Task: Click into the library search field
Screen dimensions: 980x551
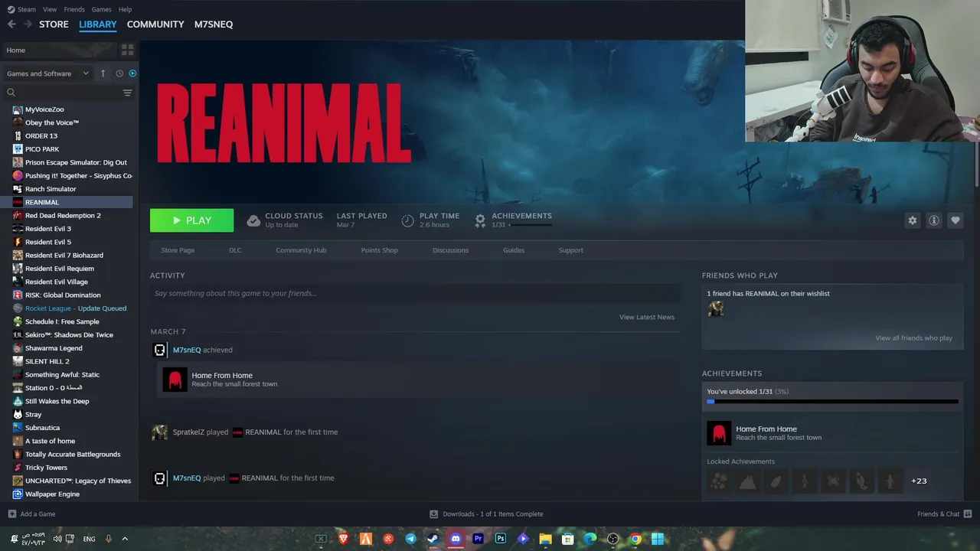Action: (x=65, y=93)
